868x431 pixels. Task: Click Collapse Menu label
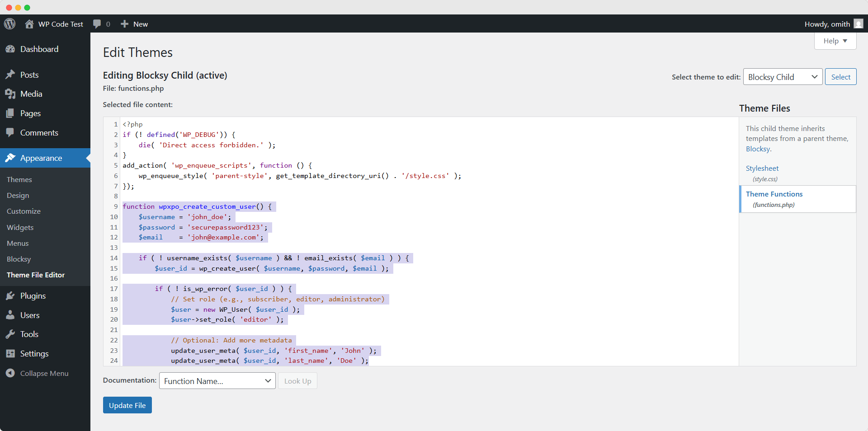point(44,373)
